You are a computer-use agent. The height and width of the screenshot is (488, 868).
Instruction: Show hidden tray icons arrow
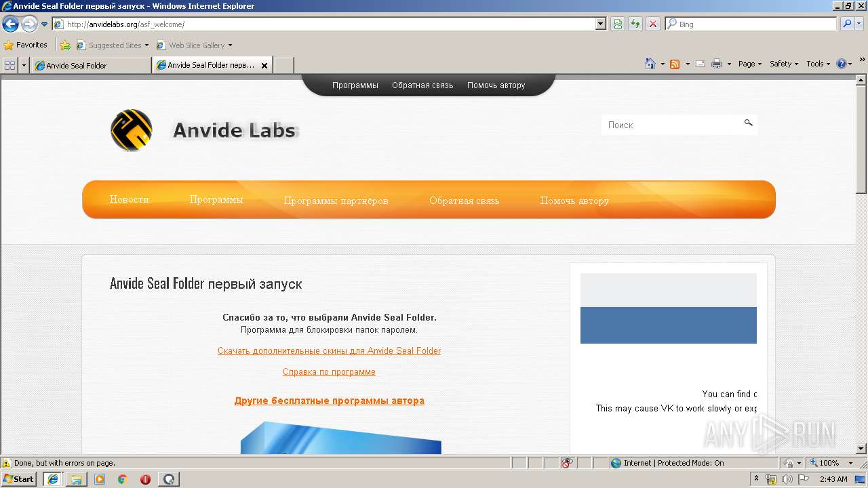[x=756, y=479]
